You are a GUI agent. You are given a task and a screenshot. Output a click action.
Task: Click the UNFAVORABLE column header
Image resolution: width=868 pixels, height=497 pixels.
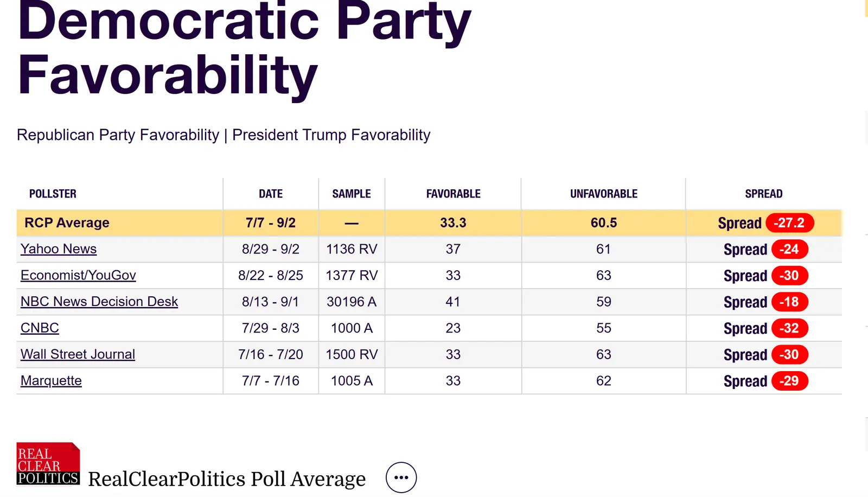coord(603,194)
